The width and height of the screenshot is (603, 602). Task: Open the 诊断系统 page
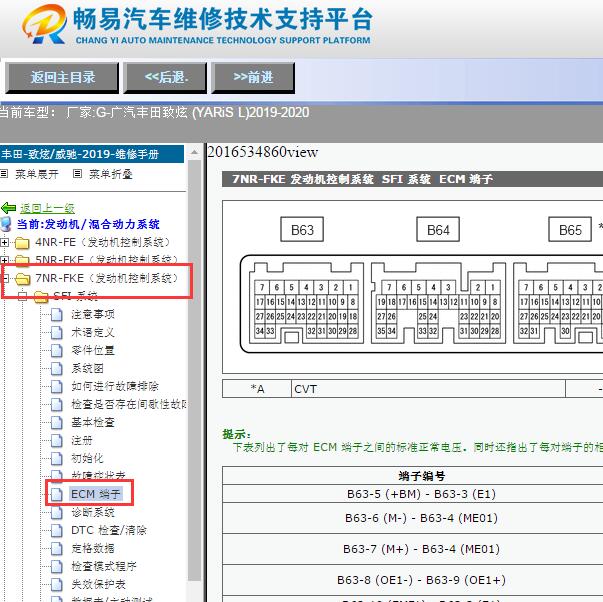[93, 512]
